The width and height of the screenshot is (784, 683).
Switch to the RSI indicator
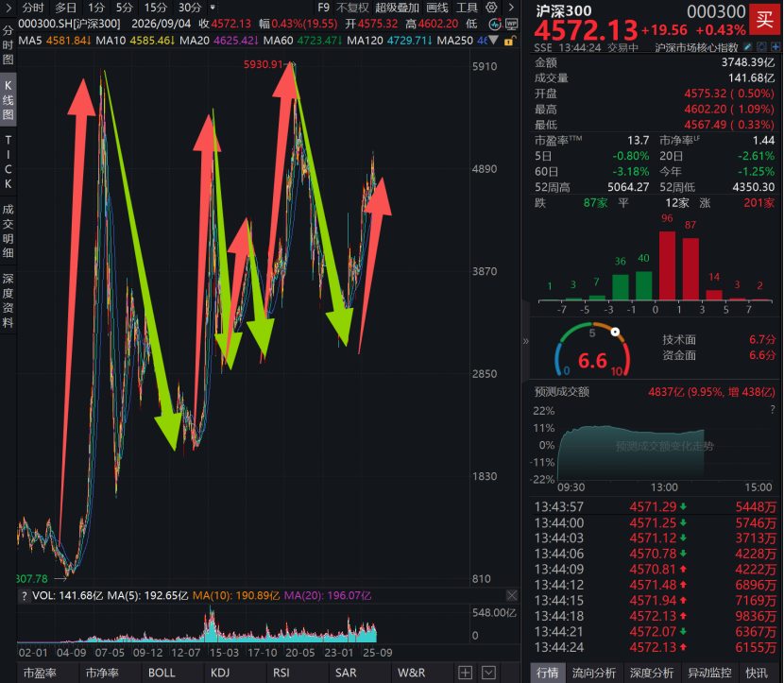pos(281,673)
